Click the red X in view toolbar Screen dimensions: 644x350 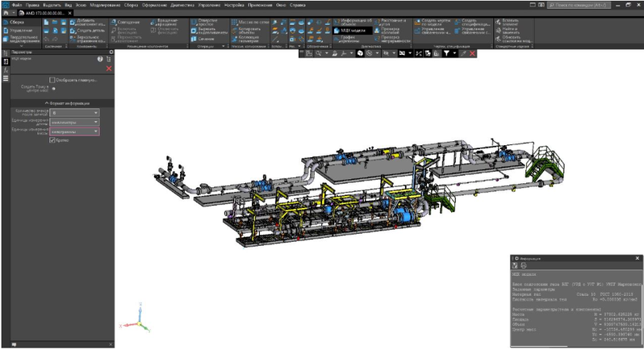(472, 53)
